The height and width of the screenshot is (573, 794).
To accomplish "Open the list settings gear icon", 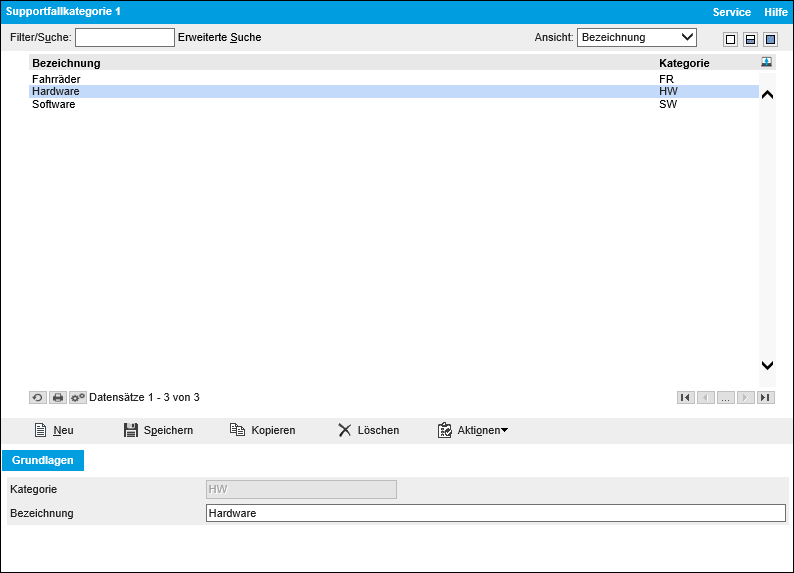I will pyautogui.click(x=78, y=397).
